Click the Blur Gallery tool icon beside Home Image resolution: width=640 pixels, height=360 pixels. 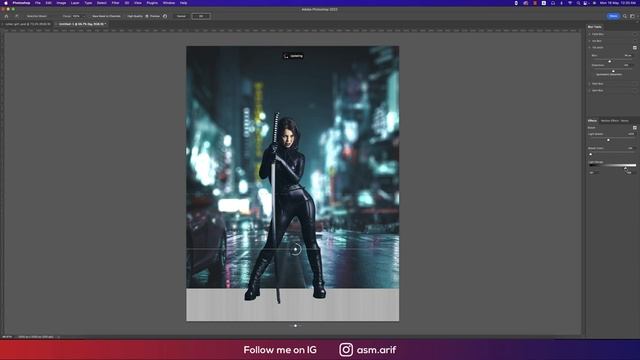click(x=17, y=16)
